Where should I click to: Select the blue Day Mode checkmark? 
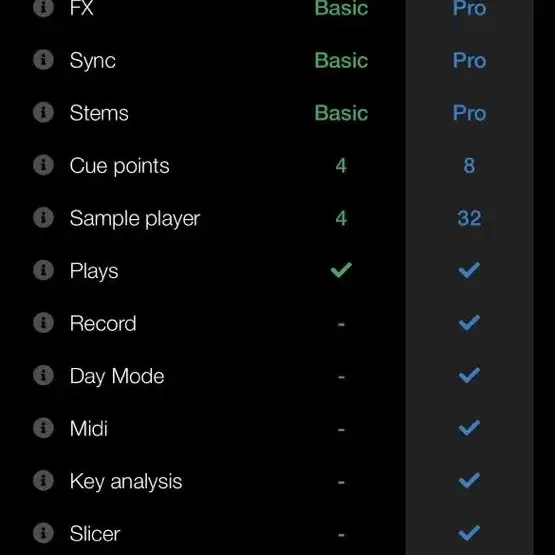469,375
